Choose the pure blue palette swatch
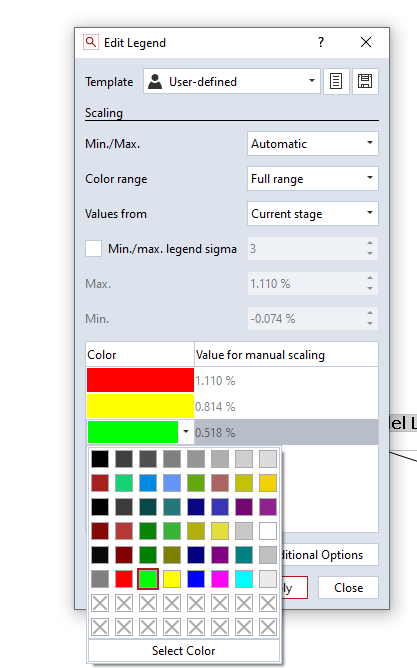Viewport: 417px width, 668px height. point(196,579)
